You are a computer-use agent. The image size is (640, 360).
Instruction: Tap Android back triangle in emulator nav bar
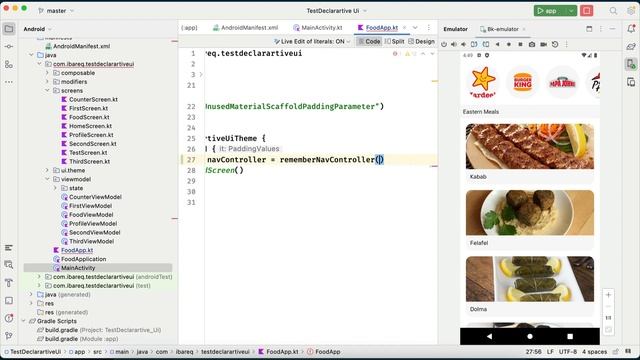coord(489,336)
